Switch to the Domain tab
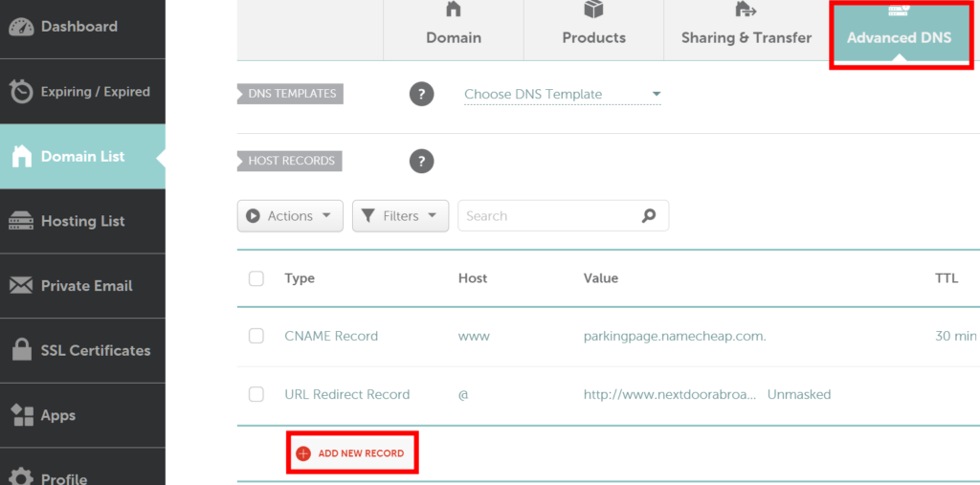This screenshot has width=980, height=485. click(x=453, y=30)
